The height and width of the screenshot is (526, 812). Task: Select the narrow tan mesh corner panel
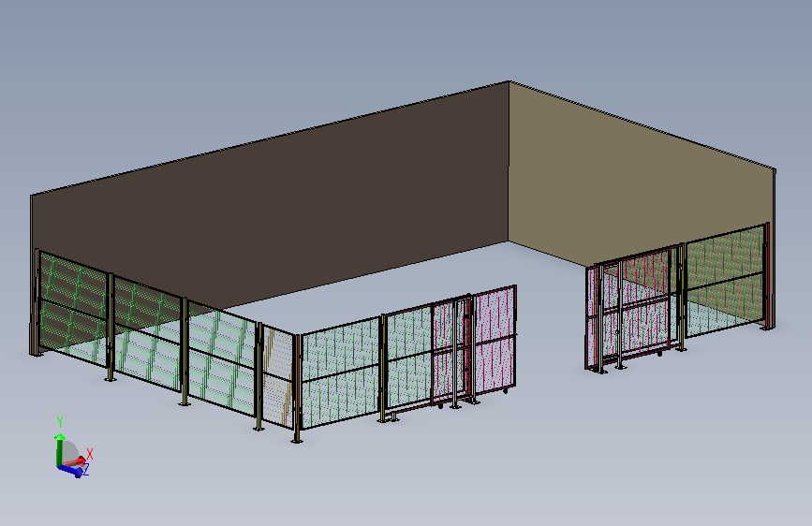[x=278, y=377]
